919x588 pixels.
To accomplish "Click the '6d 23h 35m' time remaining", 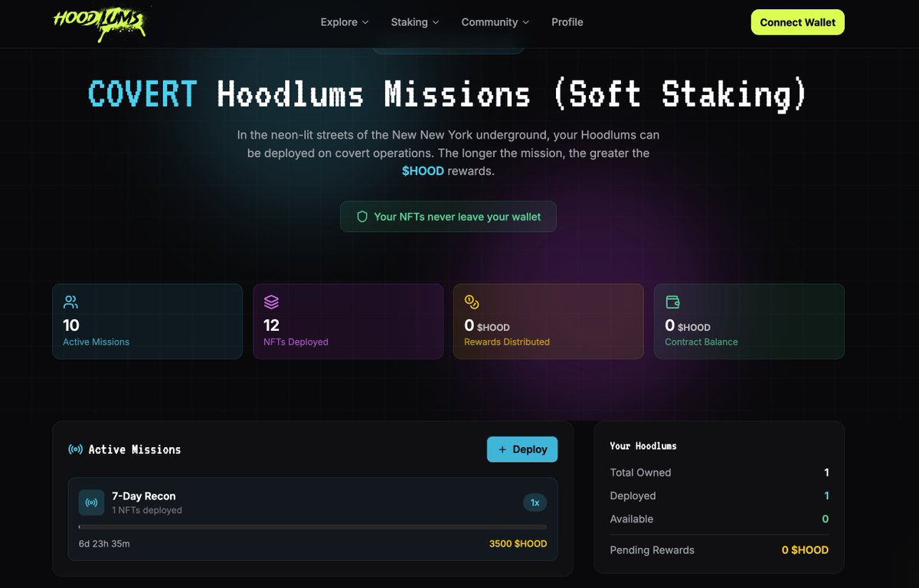I will 104,544.
